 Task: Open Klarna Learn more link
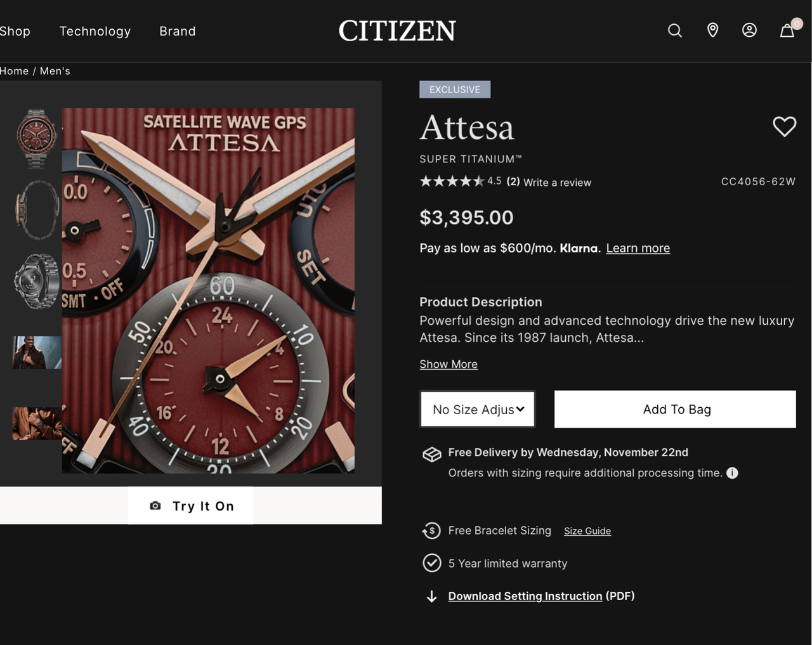coord(638,248)
